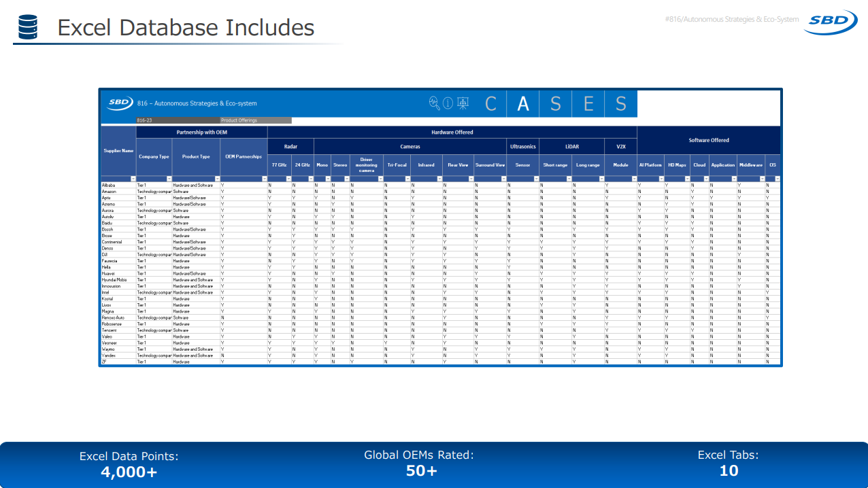Click the '50+' global OEMs rated figure

(x=421, y=470)
